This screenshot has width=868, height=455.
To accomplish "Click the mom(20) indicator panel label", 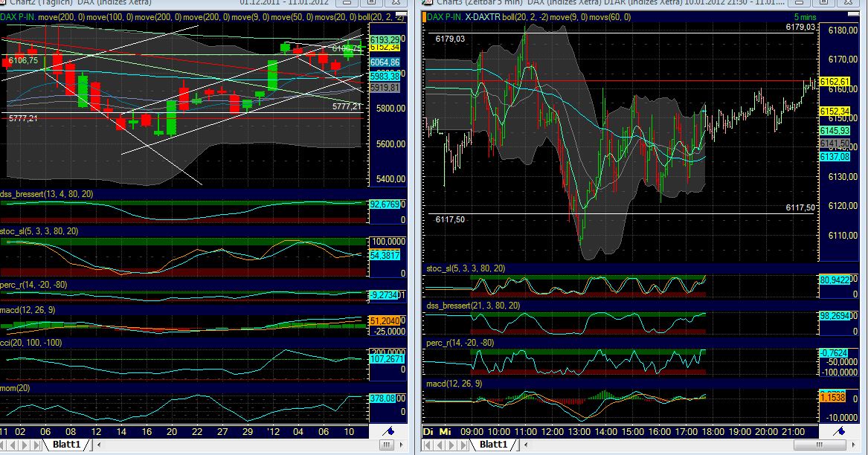I will point(15,390).
